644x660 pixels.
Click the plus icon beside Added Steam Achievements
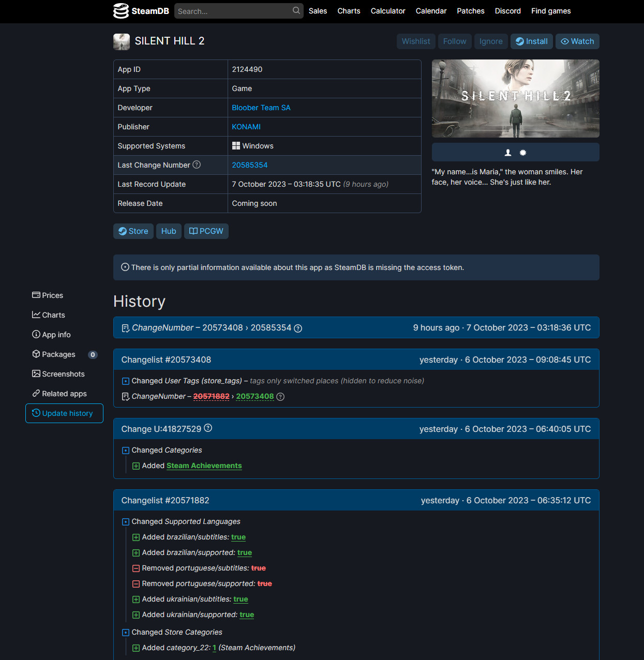pyautogui.click(x=136, y=466)
